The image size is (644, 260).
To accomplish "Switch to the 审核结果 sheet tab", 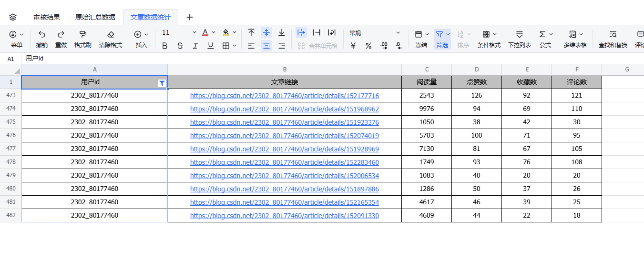I will point(47,17).
